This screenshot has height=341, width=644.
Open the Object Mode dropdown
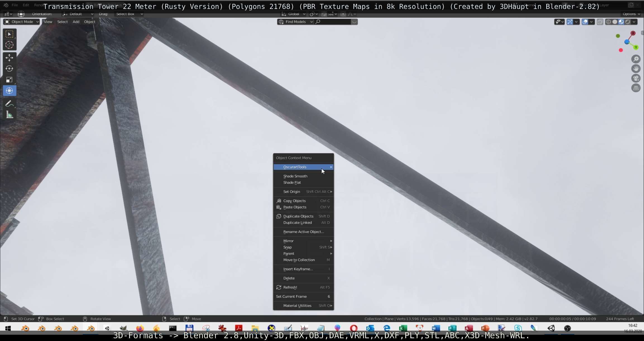click(21, 22)
